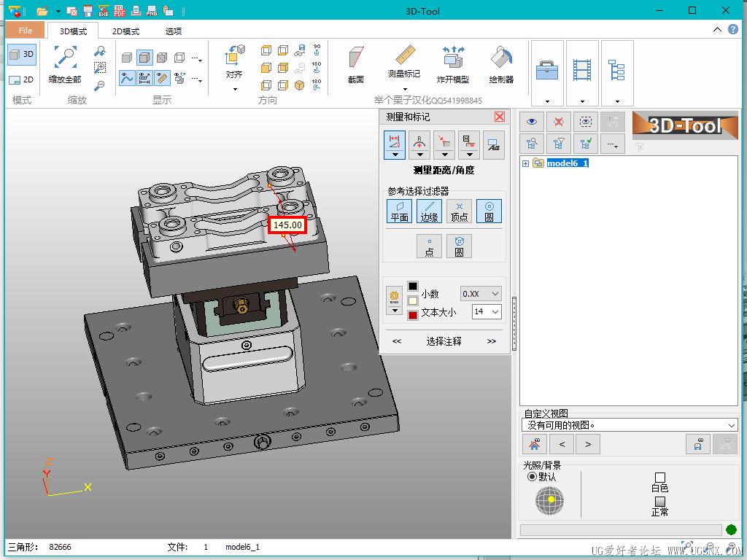Viewport: 747px width, 560px height.
Task: Export to 3D PDF icon
Action: [120, 11]
